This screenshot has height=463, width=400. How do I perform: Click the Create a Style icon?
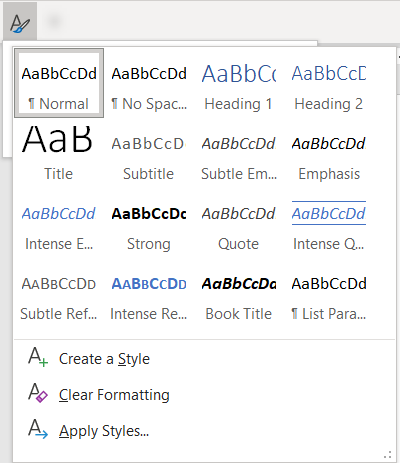click(38, 357)
